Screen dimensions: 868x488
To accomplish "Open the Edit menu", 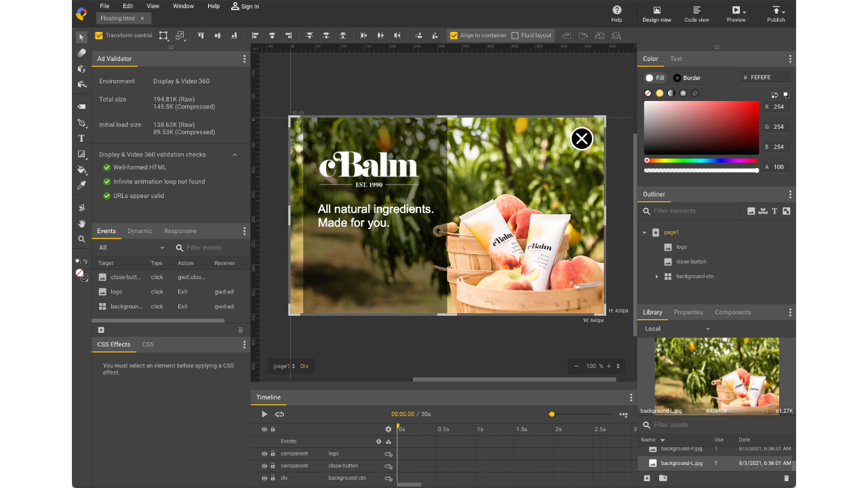I will (127, 6).
